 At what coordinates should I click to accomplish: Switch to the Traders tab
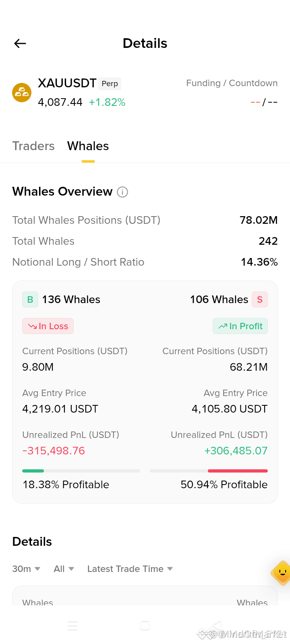tap(33, 146)
